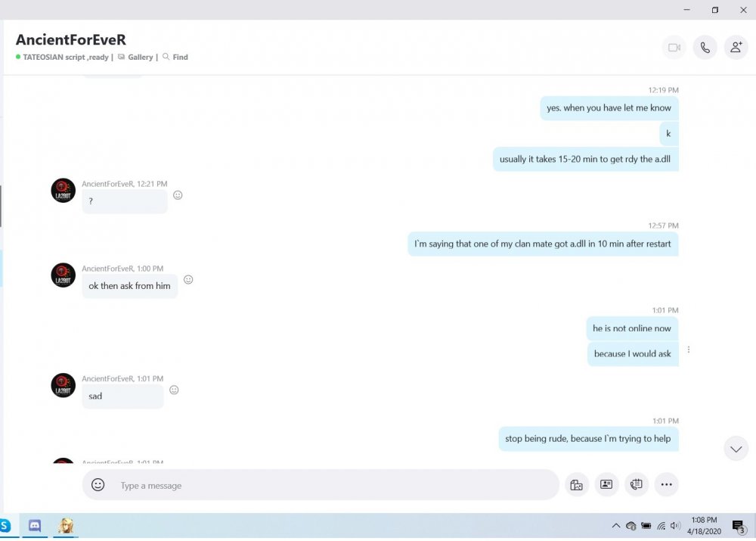This screenshot has width=756, height=541.
Task: Jump to latest messages with the down chevron
Action: pos(736,449)
